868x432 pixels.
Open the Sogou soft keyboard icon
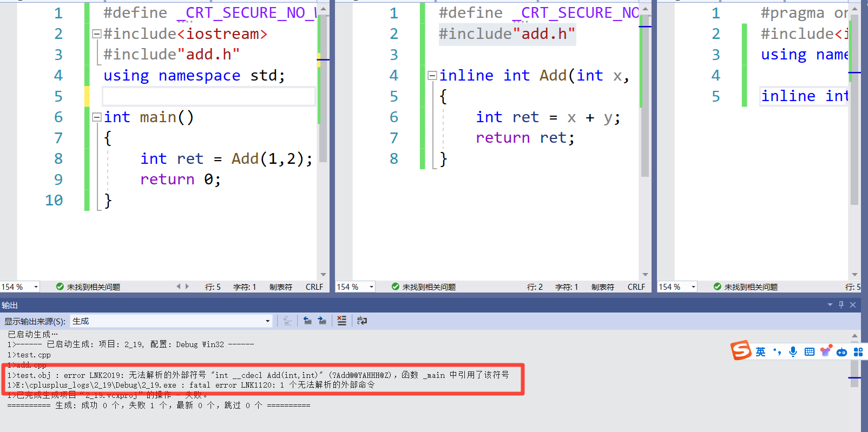[809, 352]
